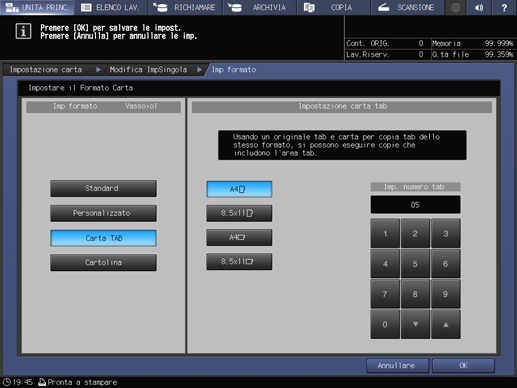
Task: Choose A4 landscape tab paper
Action: pyautogui.click(x=239, y=237)
